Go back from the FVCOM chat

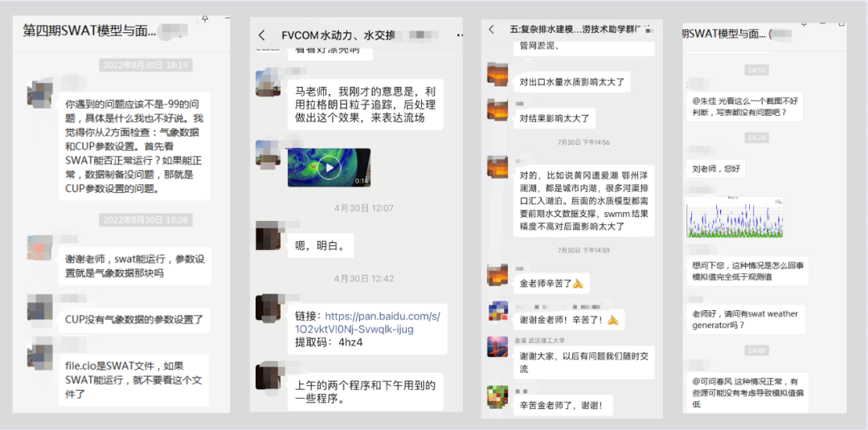point(262,35)
